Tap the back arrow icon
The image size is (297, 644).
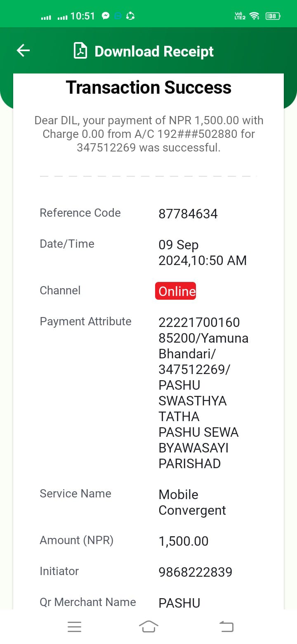click(x=23, y=51)
